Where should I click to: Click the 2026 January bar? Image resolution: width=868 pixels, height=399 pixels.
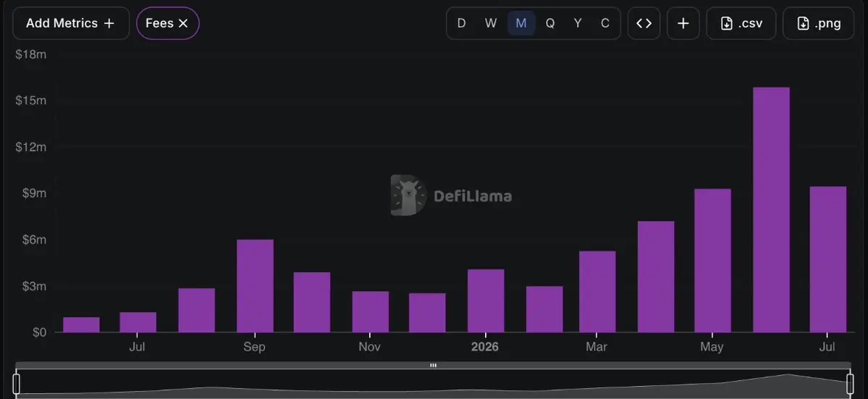[x=486, y=301]
